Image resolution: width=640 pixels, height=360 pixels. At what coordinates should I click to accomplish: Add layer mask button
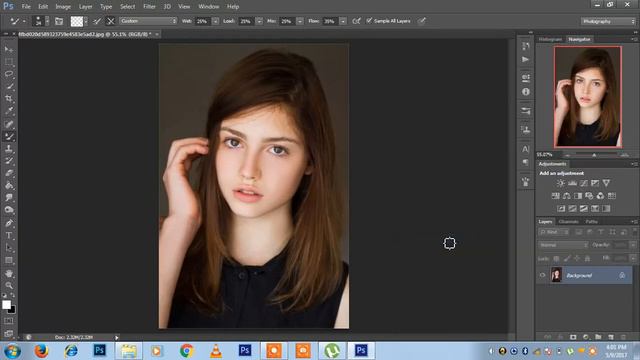pos(573,337)
